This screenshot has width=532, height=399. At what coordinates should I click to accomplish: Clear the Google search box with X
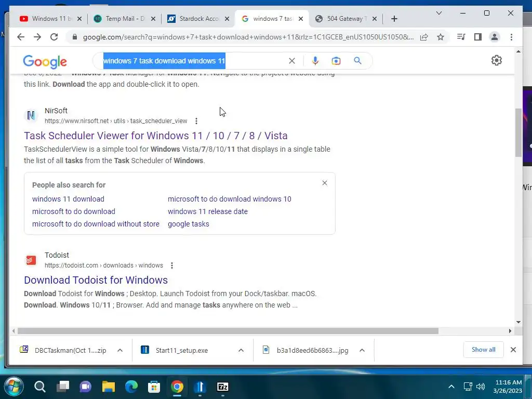pos(292,61)
